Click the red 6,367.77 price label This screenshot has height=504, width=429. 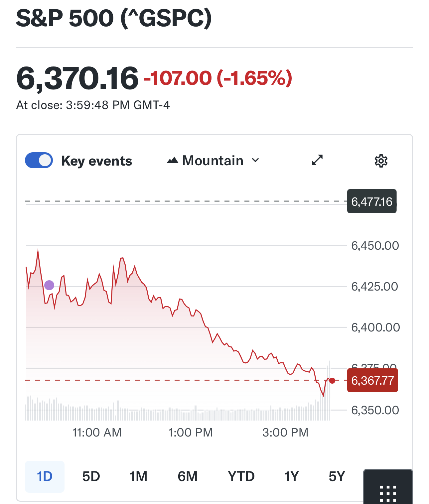tap(372, 380)
